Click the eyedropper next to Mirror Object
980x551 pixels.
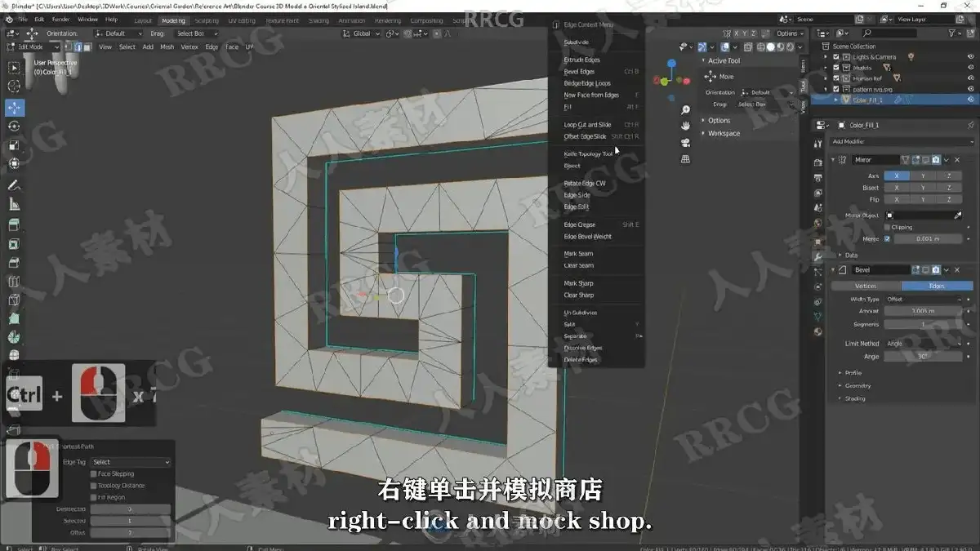[x=959, y=216]
